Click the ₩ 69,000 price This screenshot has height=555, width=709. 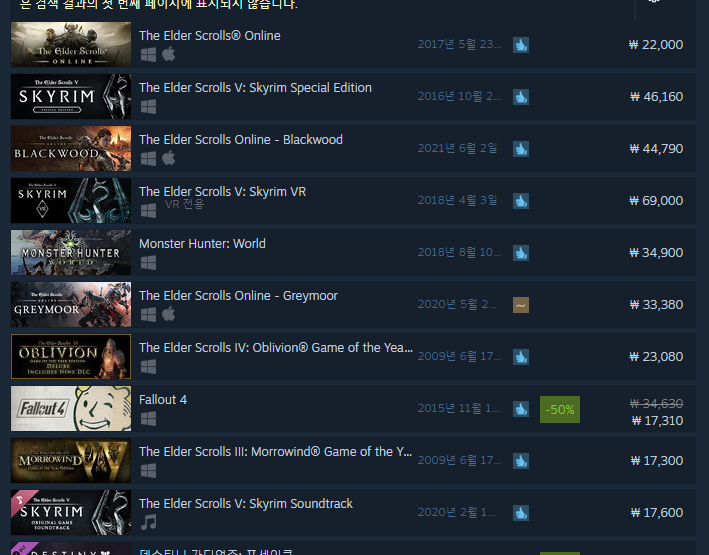[656, 201]
